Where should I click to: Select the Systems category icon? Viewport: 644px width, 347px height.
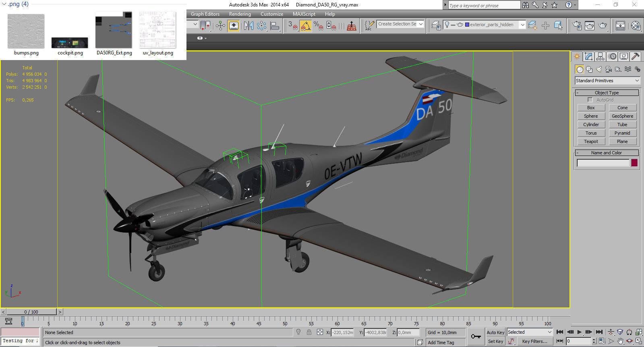pos(638,69)
